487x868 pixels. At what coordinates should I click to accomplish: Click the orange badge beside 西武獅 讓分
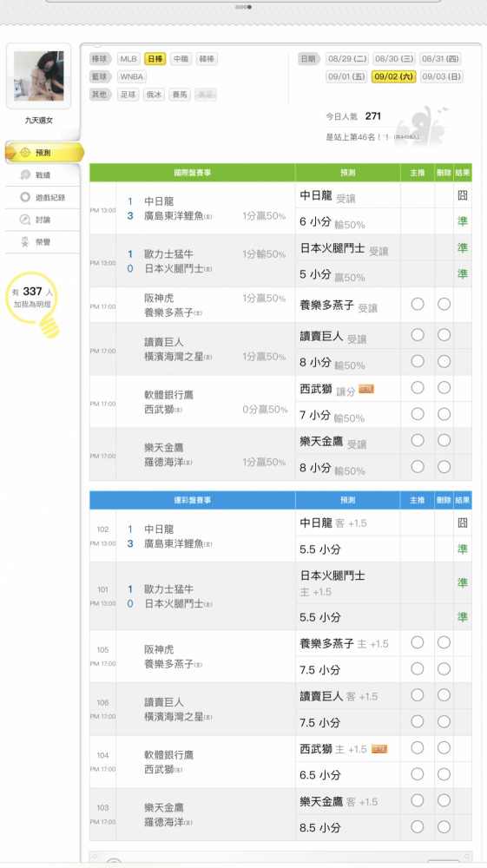(366, 389)
